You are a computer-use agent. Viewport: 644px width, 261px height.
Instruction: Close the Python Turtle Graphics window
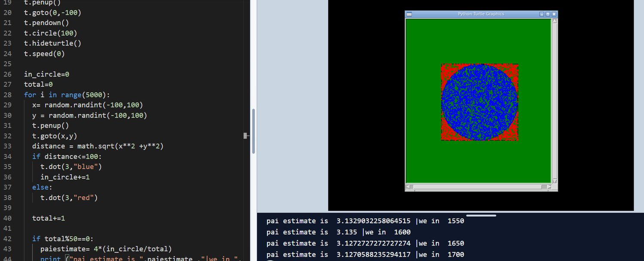click(554, 14)
